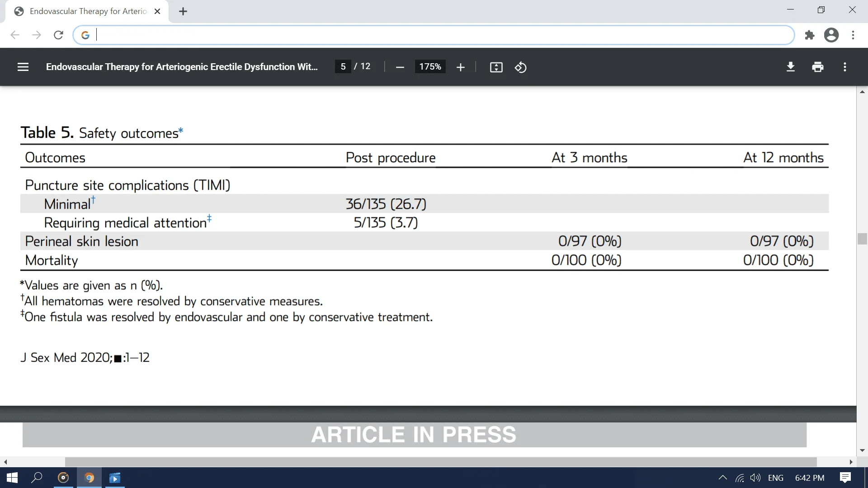Screen dimensions: 868x488
Task: Open PDF viewer more actions menu
Action: (x=844, y=67)
